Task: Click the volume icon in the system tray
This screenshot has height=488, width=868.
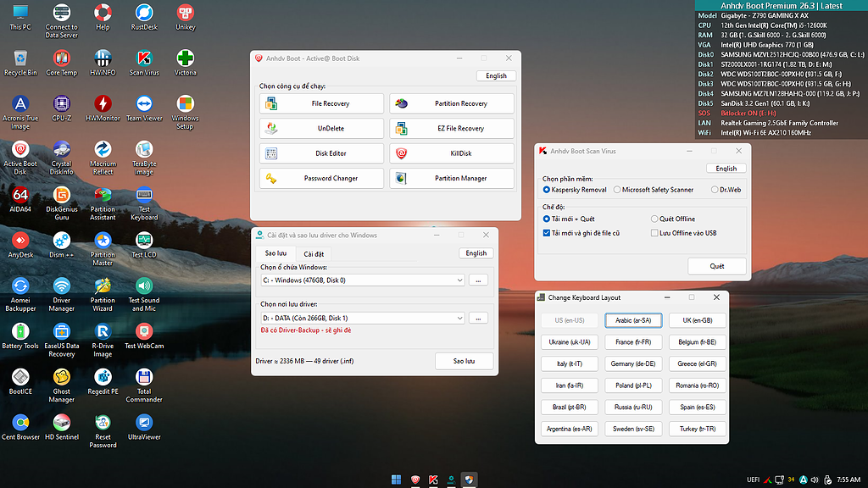Action: point(815,480)
